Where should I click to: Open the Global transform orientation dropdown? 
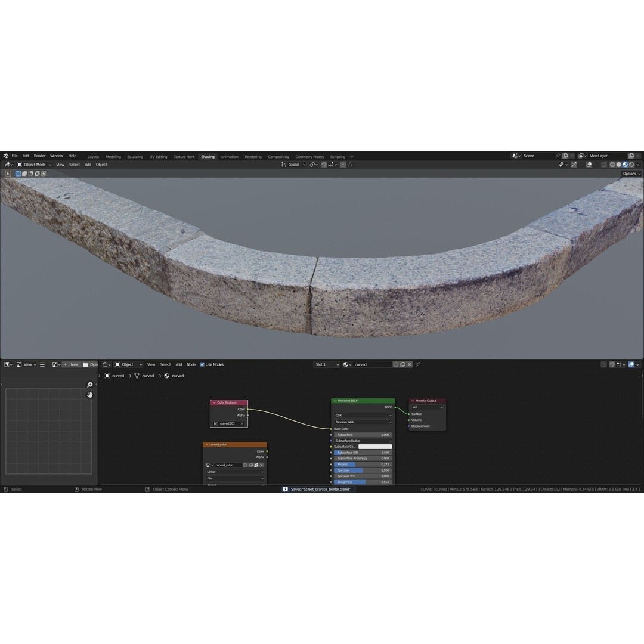pos(293,165)
